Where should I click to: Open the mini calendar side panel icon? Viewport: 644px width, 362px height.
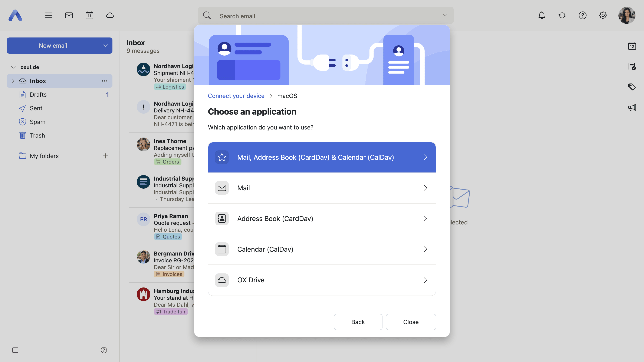(632, 46)
